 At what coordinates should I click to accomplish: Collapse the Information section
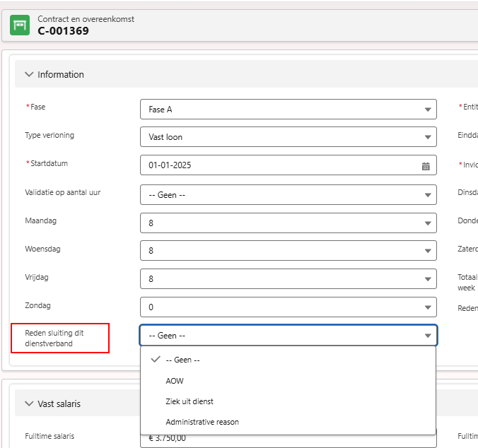pyautogui.click(x=29, y=74)
